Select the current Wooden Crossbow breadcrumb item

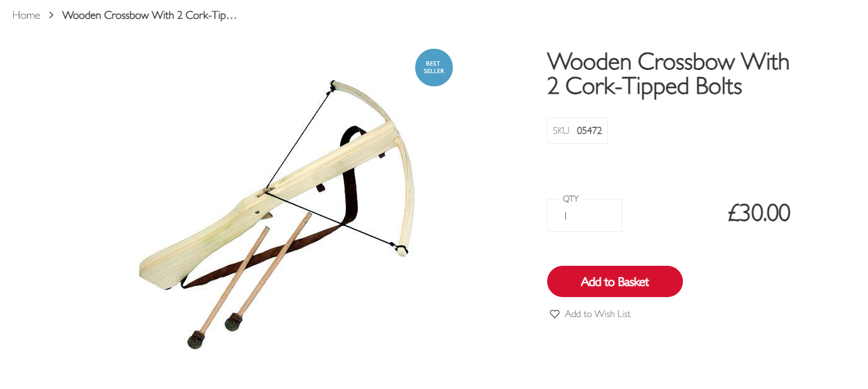(x=149, y=15)
